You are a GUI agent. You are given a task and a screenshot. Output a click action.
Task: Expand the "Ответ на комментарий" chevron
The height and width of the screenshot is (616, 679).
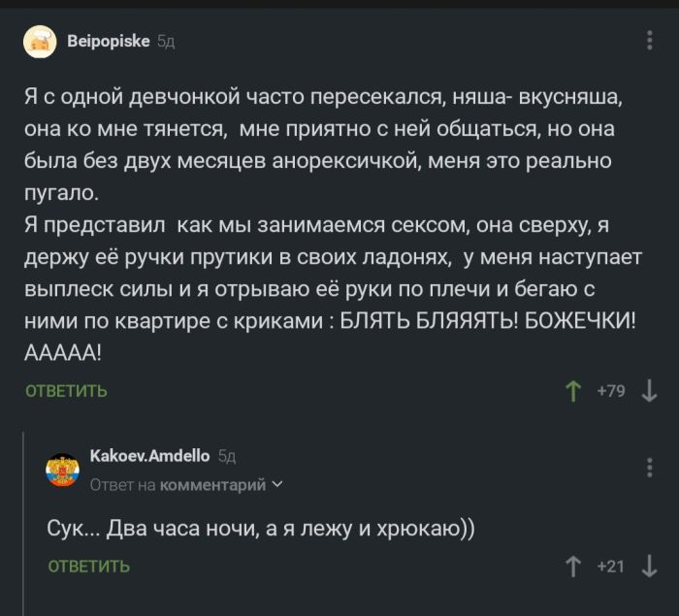pos(278,484)
